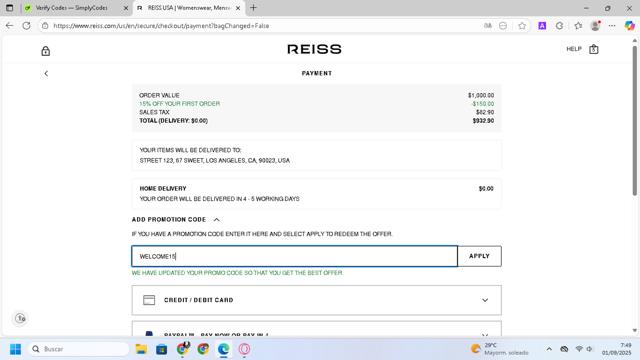Open the pink circular app in taskbar
Viewport: 640px width, 360px height.
click(x=244, y=349)
